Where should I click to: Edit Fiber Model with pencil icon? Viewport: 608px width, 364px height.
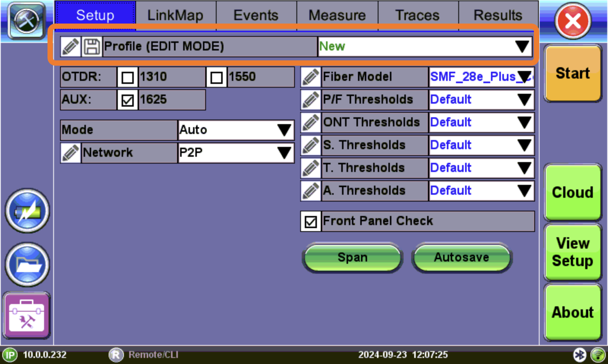311,77
